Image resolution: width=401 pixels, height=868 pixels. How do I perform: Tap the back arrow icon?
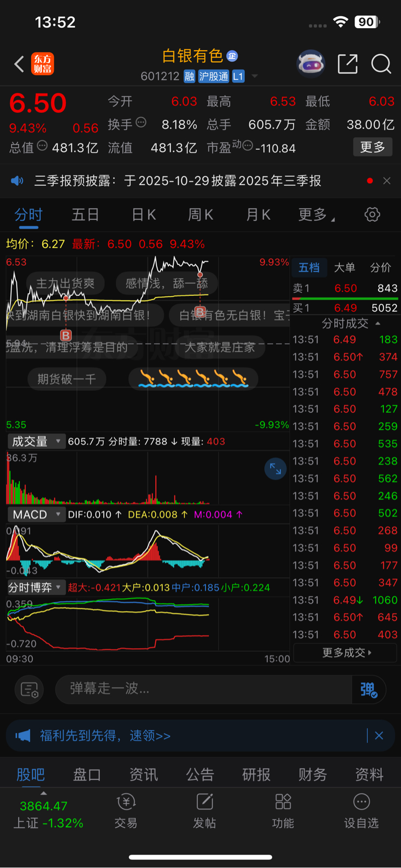19,64
